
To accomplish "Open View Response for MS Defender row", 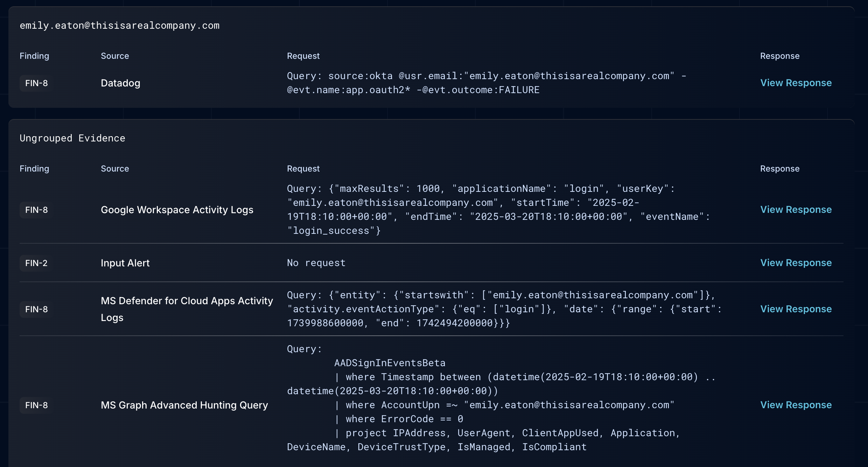I will click(x=796, y=309).
